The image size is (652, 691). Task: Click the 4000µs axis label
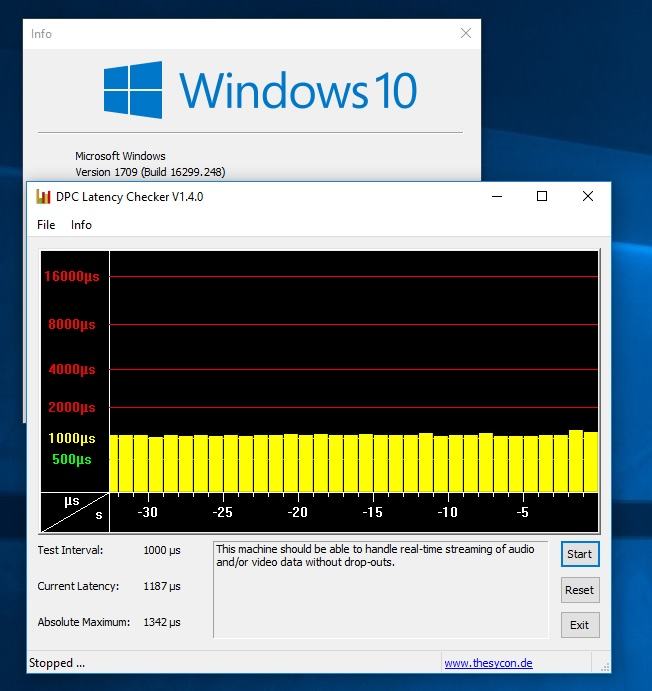72,369
